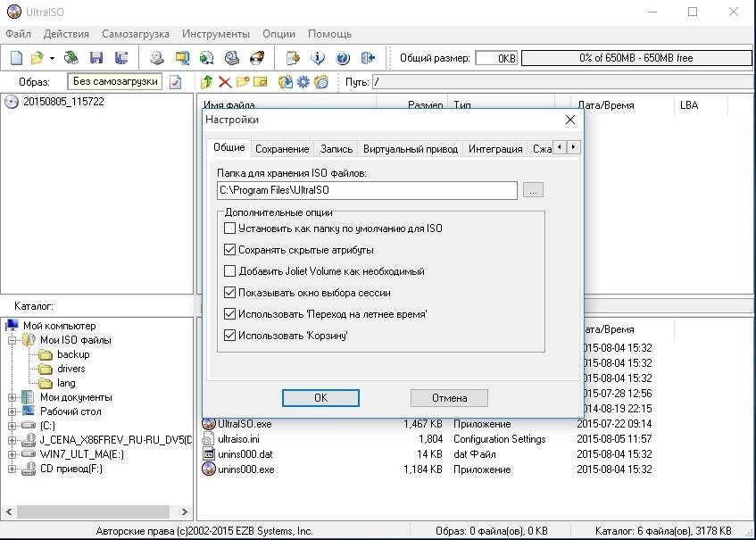Image resolution: width=756 pixels, height=540 pixels.
Task: Click the Image properties toolbar icon
Action: point(293,58)
